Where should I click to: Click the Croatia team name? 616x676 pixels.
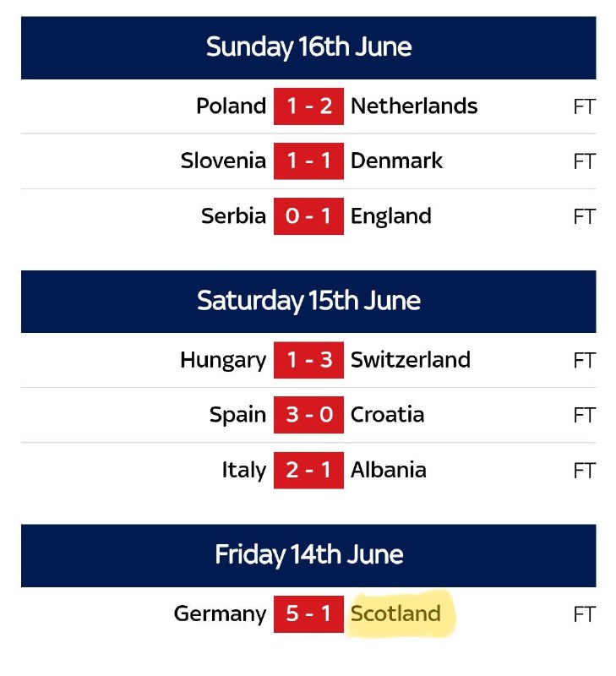coord(387,415)
